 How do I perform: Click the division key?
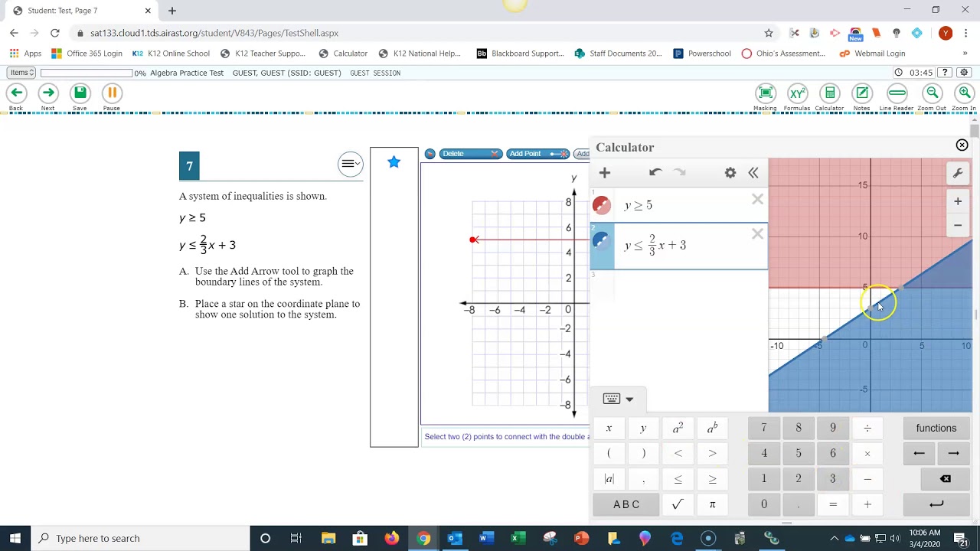coord(867,429)
